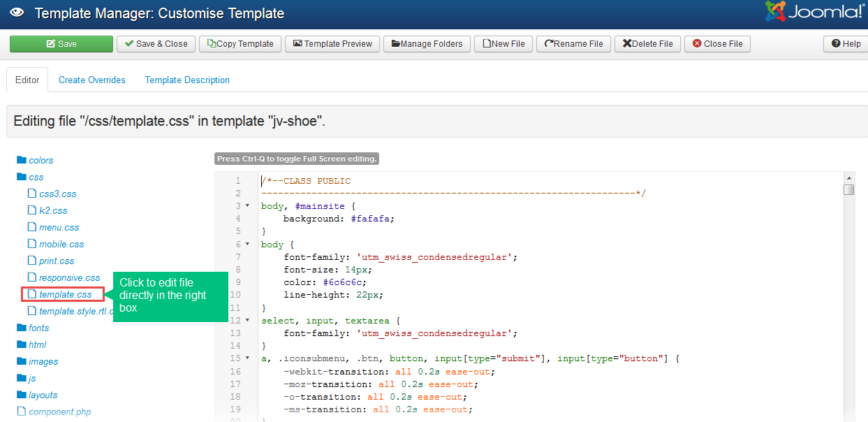Click Manage Folders button
Screen dimensions: 868x422
coord(427,44)
